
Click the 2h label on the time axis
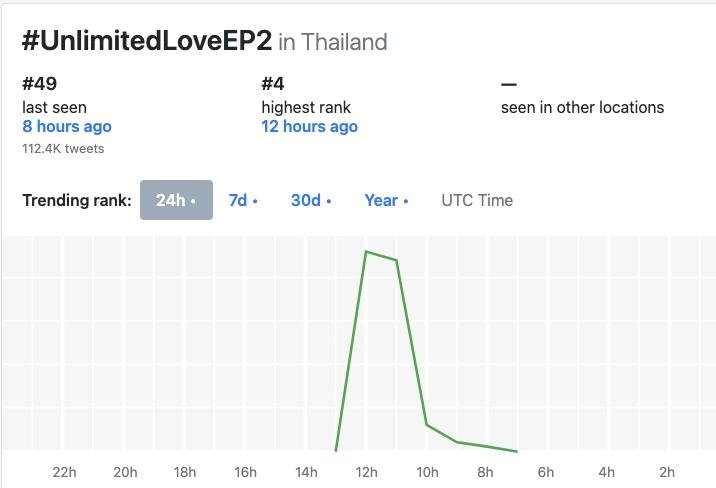667,472
